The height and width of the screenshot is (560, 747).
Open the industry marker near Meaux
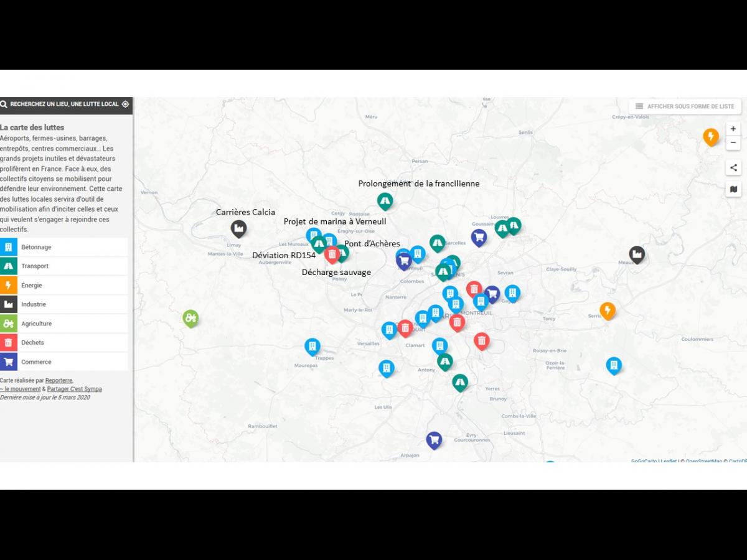click(636, 254)
